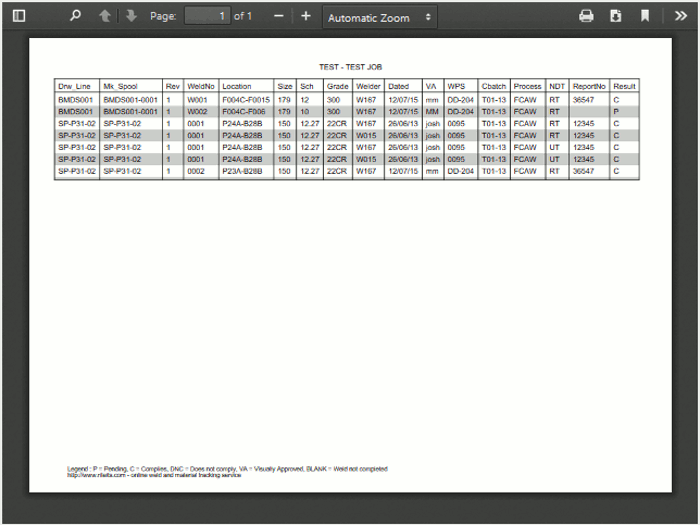Go to the previous page
Viewport: 700px width, 525px height.
point(105,16)
